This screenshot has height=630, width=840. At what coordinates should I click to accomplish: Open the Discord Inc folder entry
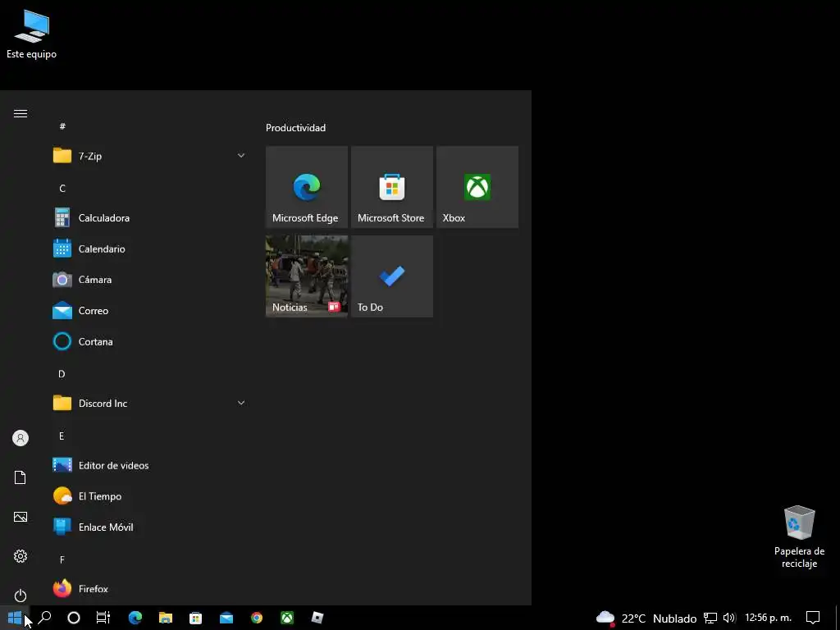tap(150, 404)
